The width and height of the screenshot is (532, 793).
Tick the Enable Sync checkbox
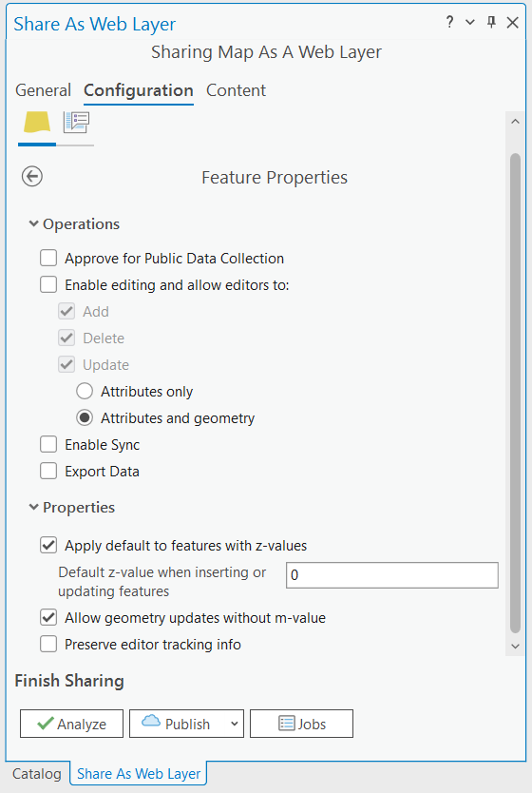tap(48, 445)
